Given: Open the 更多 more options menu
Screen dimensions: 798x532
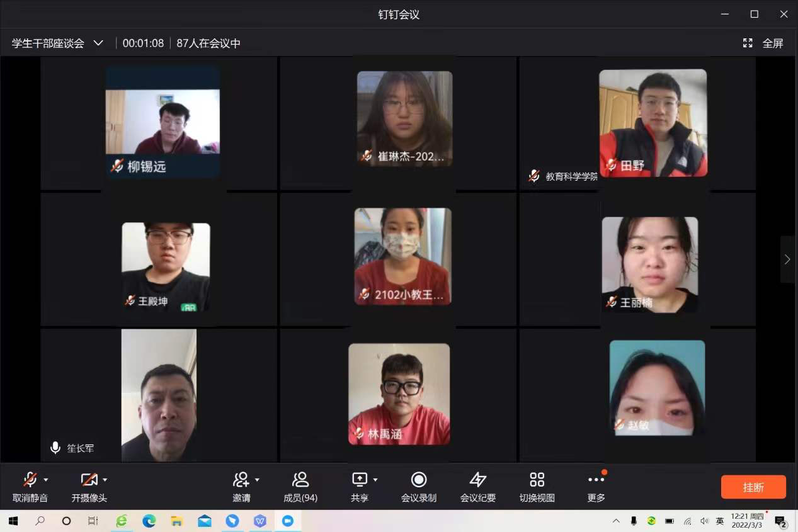Looking at the screenshot, I should 596,486.
